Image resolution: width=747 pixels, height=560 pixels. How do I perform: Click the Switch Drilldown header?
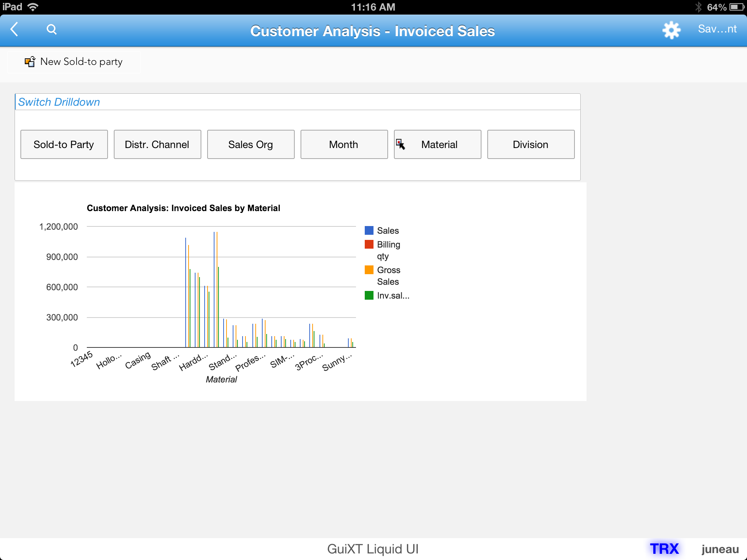click(59, 102)
